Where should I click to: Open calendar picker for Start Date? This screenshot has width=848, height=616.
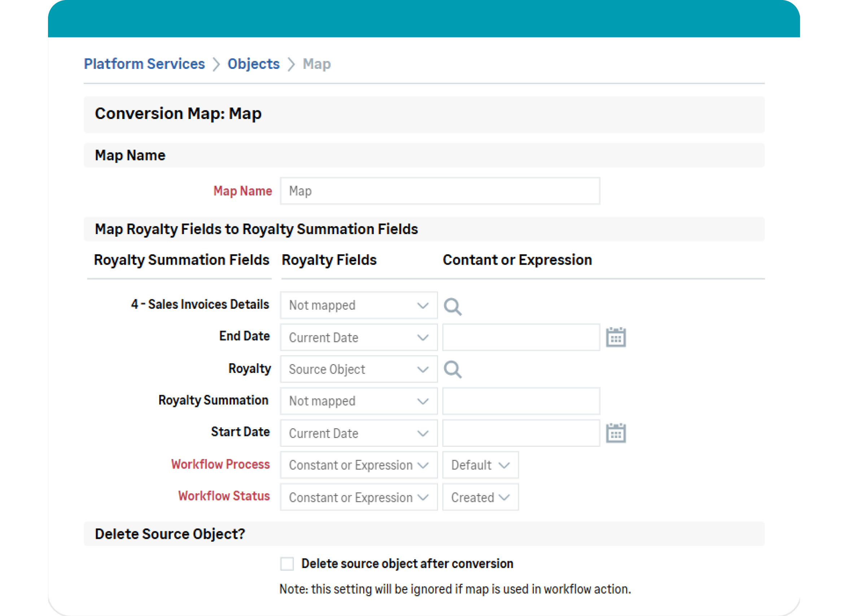[x=616, y=433]
